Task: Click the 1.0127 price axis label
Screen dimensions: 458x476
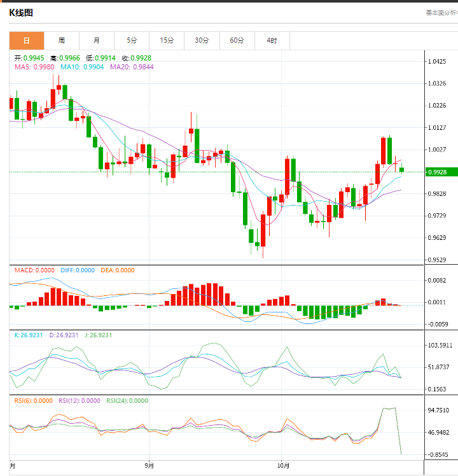Action: (x=437, y=127)
